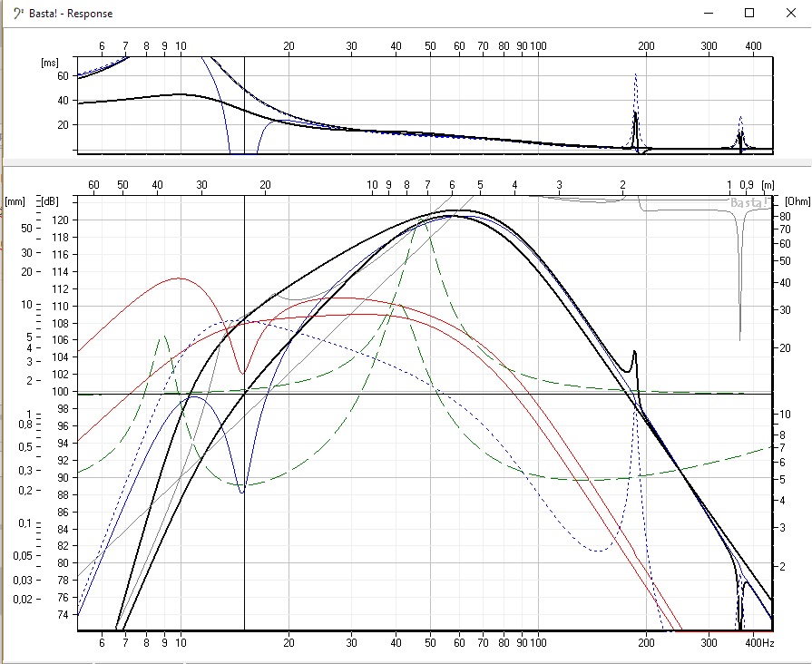Image resolution: width=812 pixels, height=664 pixels.
Task: Click the [Ohm] axis unit label
Action: [x=797, y=201]
